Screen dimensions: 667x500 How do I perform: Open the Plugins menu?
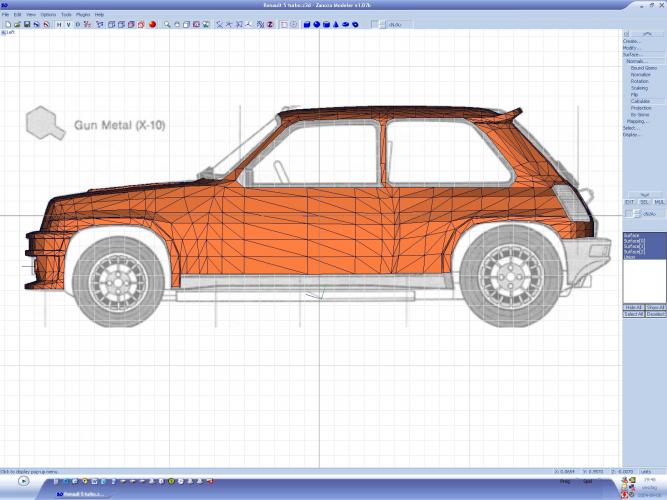83,15
